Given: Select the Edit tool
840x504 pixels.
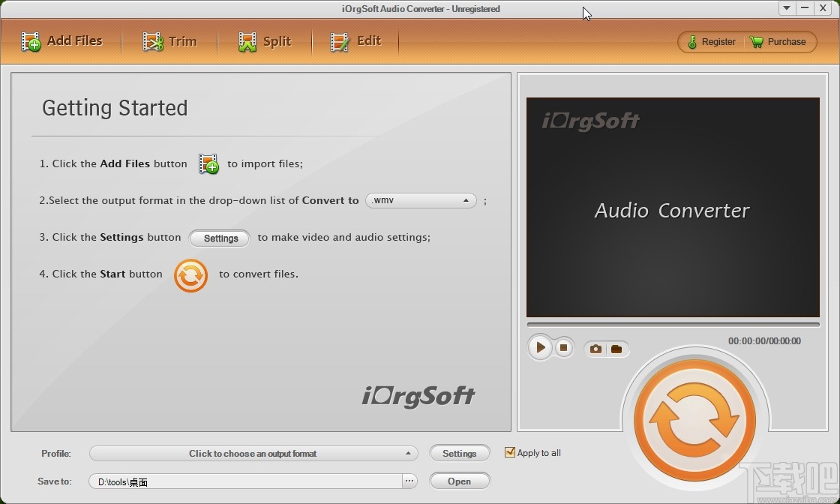Looking at the screenshot, I should coord(355,41).
